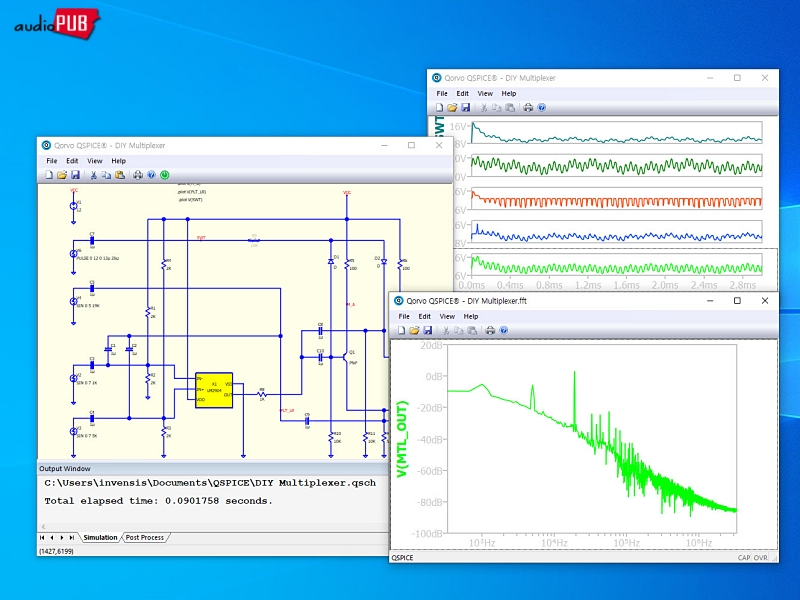Jump to last output tab with arrow
The image size is (800, 600).
pos(72,538)
